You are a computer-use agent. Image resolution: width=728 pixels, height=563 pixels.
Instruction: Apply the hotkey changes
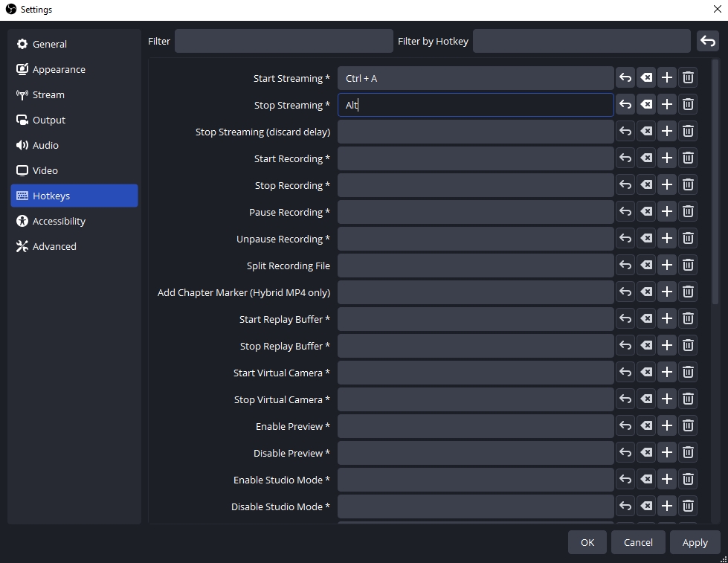pyautogui.click(x=695, y=543)
